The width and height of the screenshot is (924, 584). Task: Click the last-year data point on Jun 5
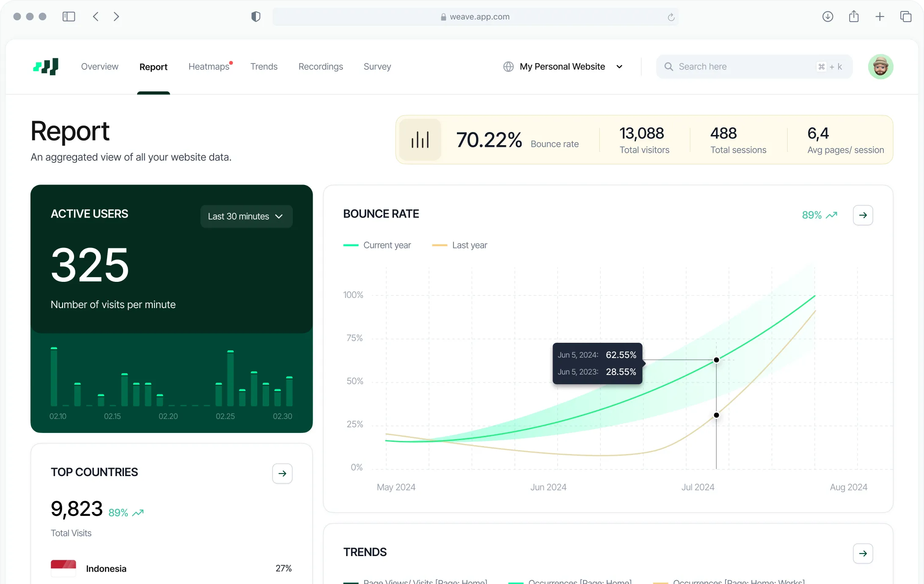(716, 415)
